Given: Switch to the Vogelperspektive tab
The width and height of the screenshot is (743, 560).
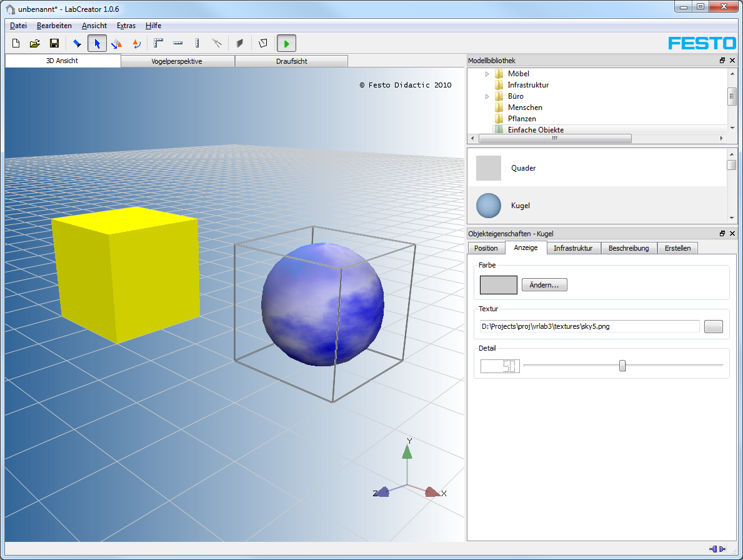Looking at the screenshot, I should point(177,61).
